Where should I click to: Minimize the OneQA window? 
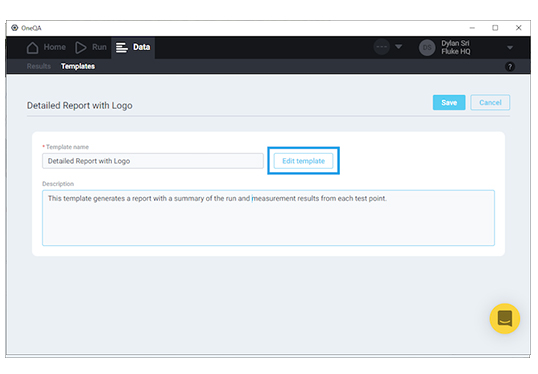click(x=472, y=28)
